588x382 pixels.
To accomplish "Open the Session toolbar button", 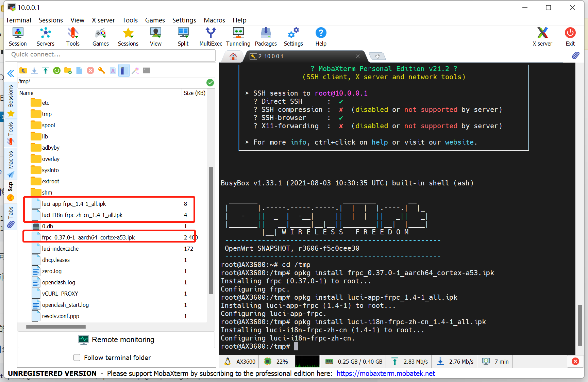I will coord(18,37).
